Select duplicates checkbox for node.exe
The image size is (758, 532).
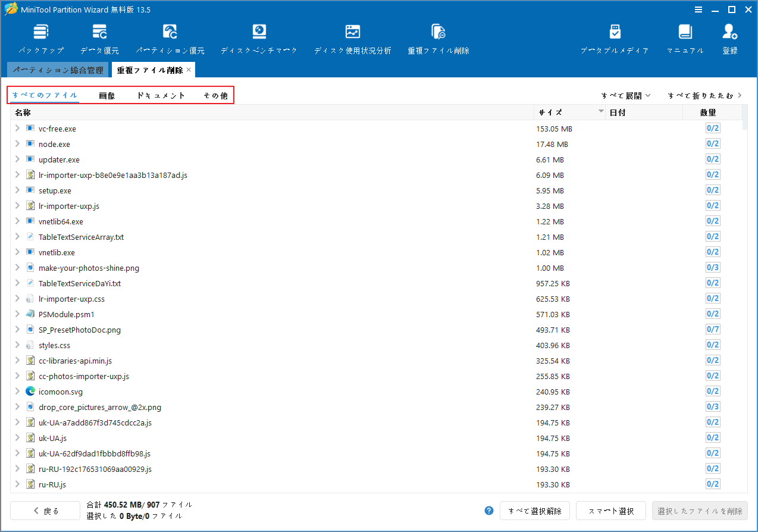pyautogui.click(x=712, y=143)
